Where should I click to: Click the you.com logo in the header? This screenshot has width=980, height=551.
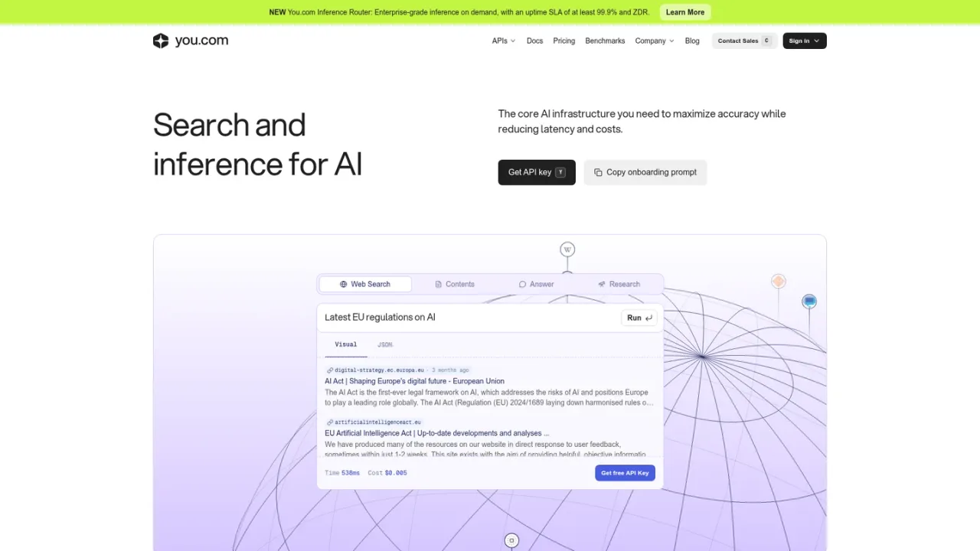click(191, 41)
